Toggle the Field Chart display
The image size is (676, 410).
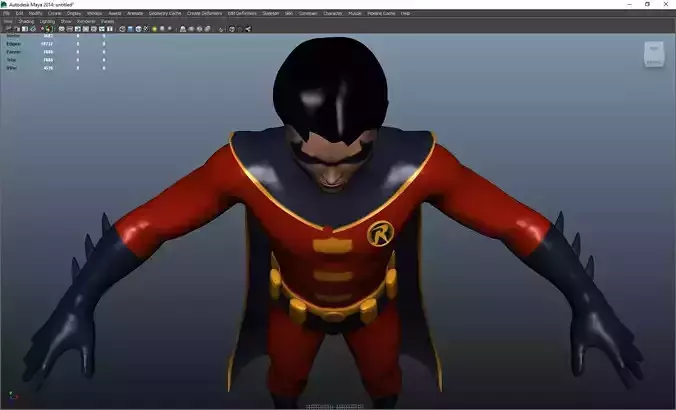[x=94, y=29]
